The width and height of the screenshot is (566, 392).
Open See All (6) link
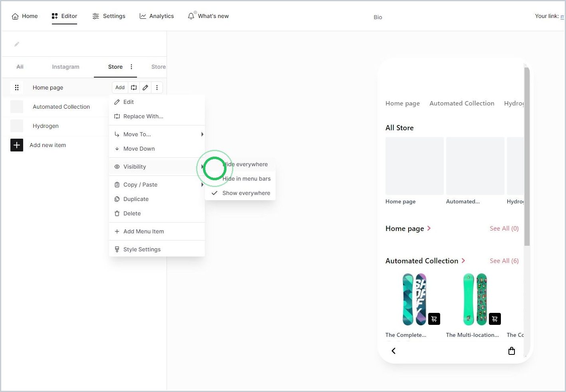504,261
